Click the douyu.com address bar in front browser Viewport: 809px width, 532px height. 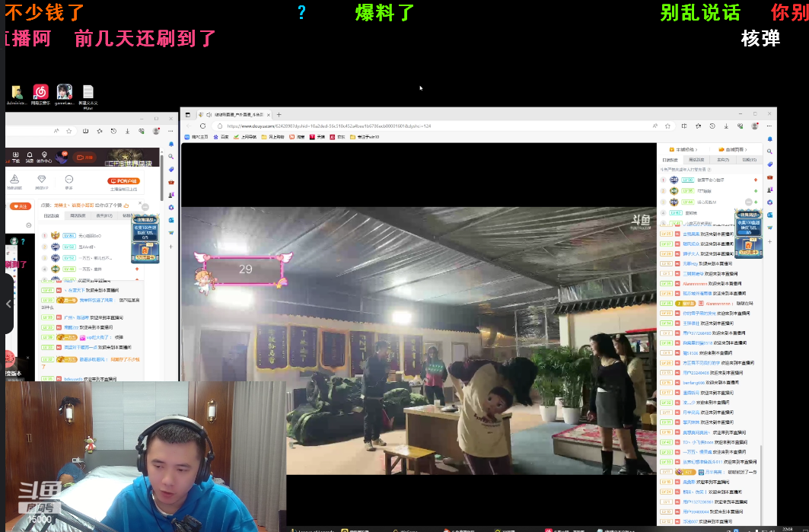pyautogui.click(x=433, y=126)
